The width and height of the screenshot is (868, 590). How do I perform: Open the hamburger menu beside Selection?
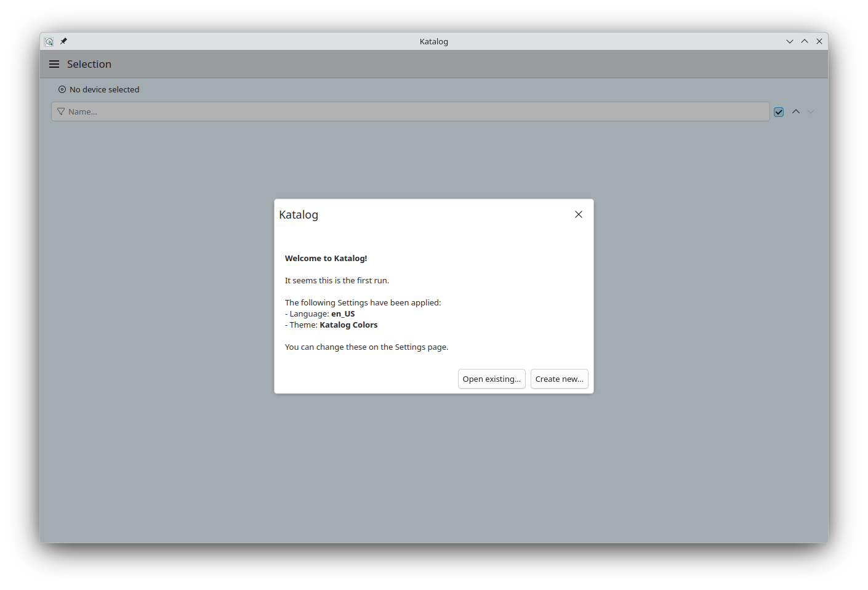tap(54, 64)
